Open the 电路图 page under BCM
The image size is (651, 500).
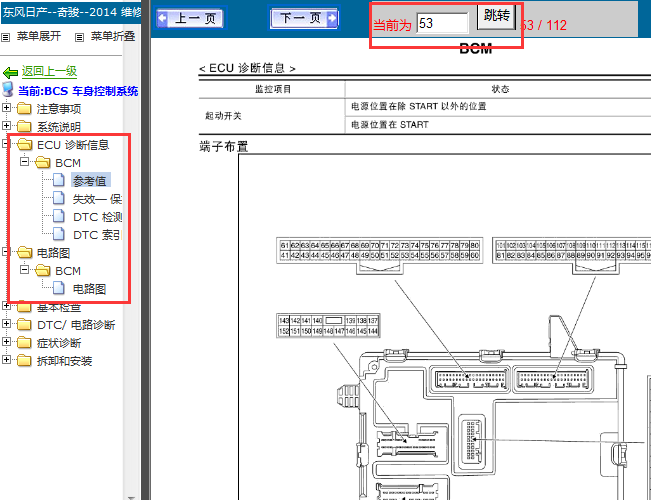click(90, 289)
